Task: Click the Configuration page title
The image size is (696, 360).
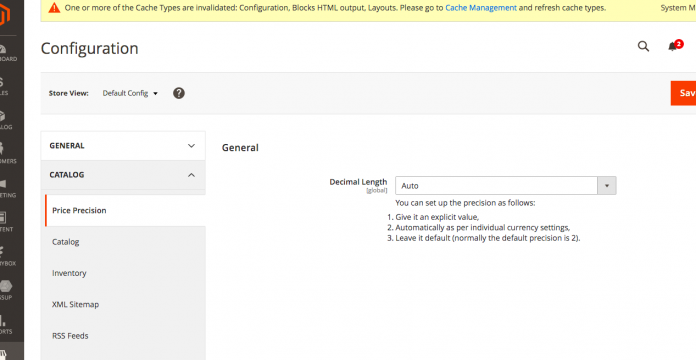Action: [x=90, y=48]
